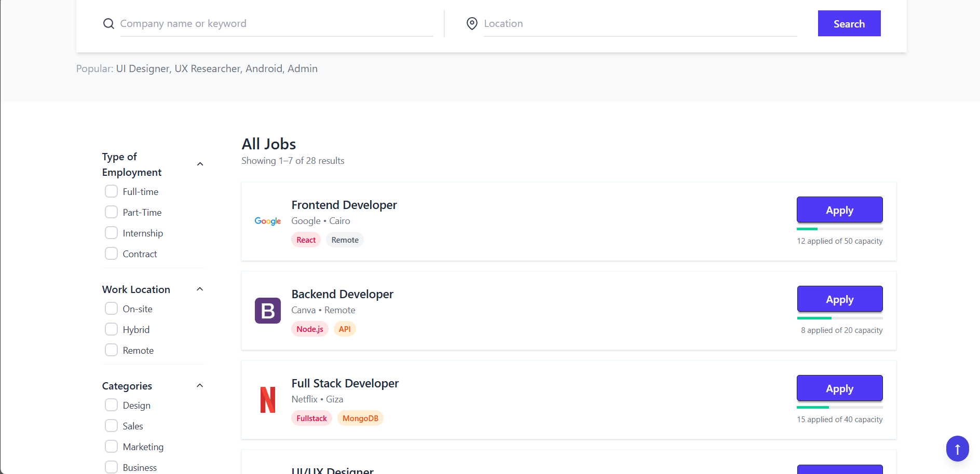980x474 pixels.
Task: Tick the Design category checkbox
Action: click(111, 405)
